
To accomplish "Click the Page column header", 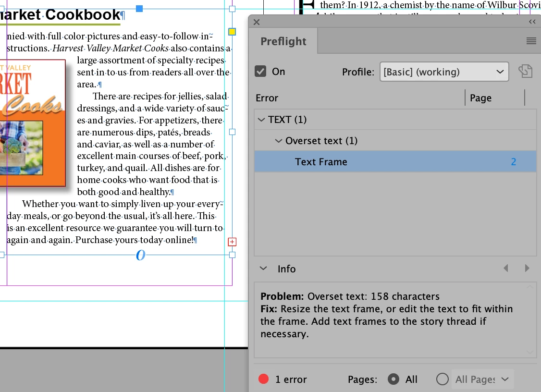I will [480, 98].
